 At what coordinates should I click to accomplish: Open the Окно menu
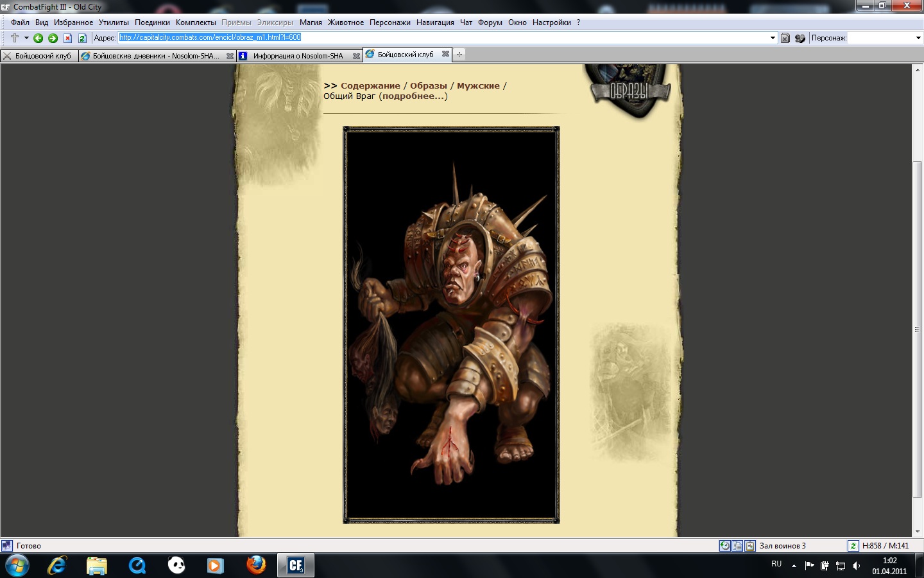517,22
